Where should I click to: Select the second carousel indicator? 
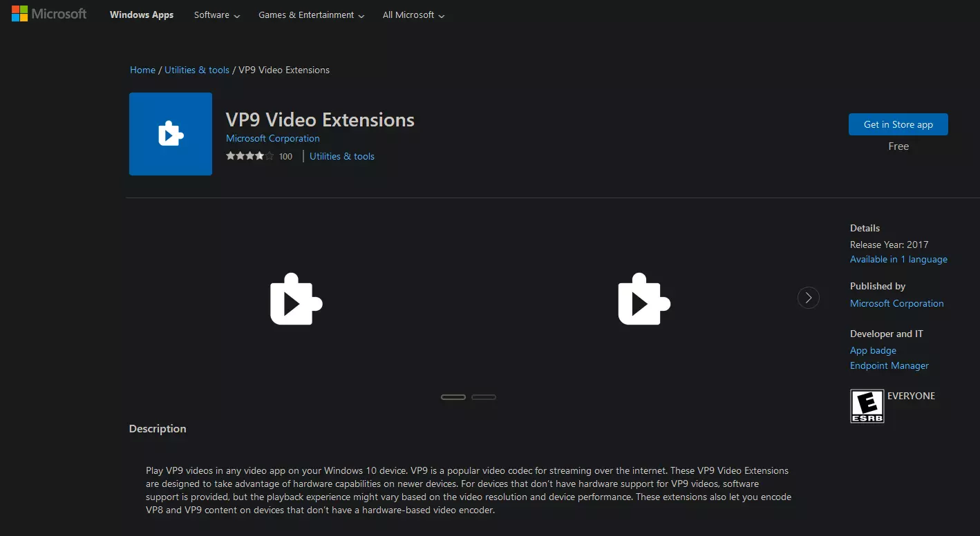point(484,397)
